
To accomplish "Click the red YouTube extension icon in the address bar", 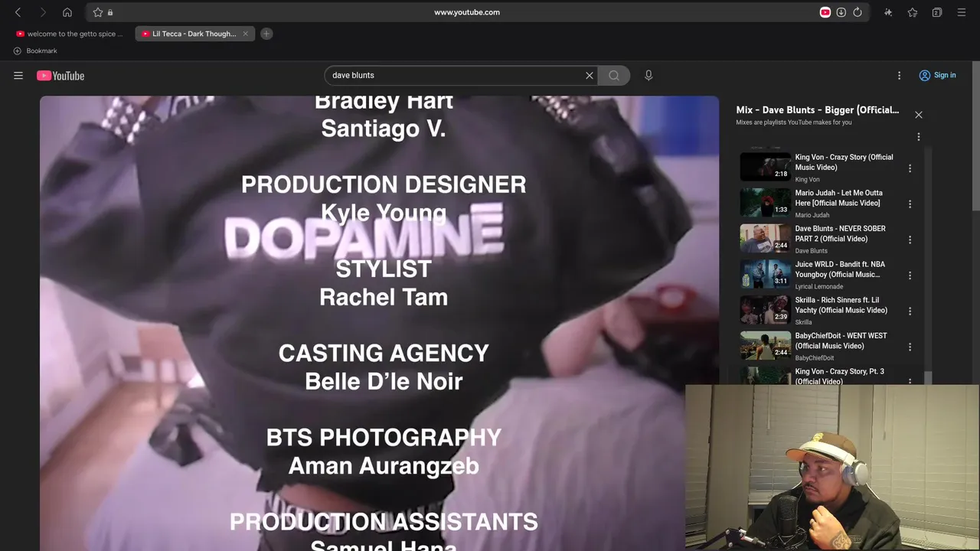I will pyautogui.click(x=825, y=12).
